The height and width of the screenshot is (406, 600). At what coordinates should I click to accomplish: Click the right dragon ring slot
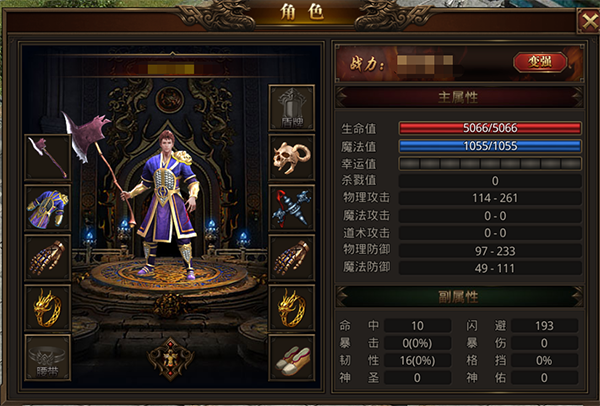[292, 308]
